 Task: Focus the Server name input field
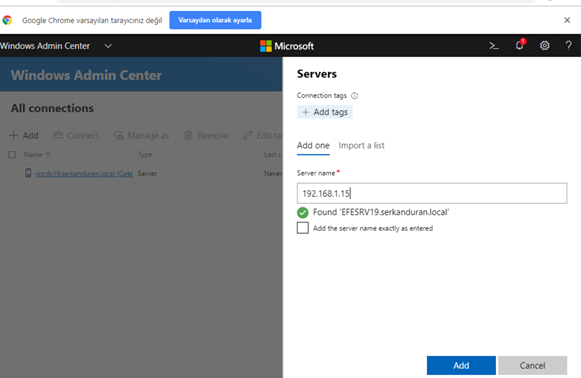(x=432, y=193)
